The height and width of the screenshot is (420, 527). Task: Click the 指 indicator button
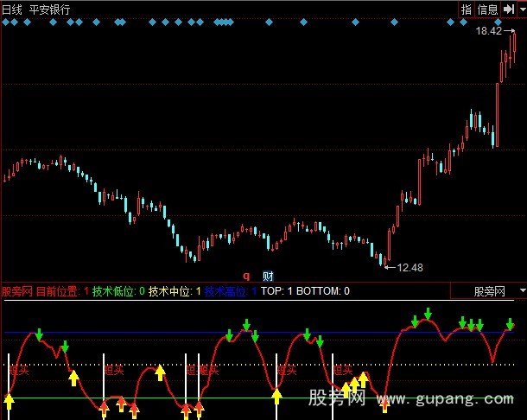point(467,10)
